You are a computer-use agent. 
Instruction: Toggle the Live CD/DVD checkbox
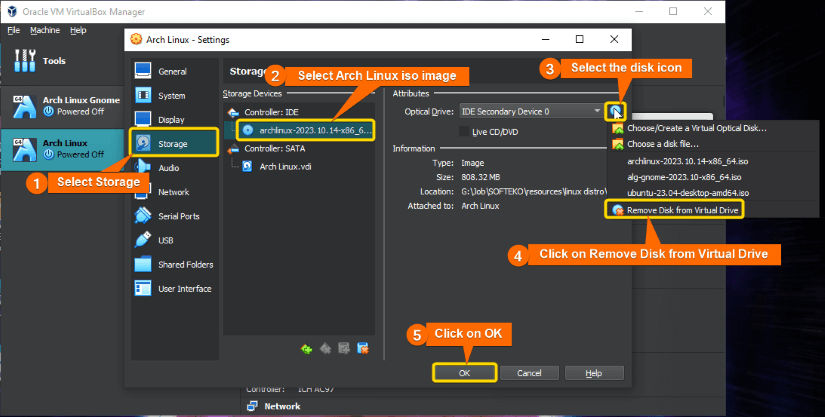coord(464,131)
